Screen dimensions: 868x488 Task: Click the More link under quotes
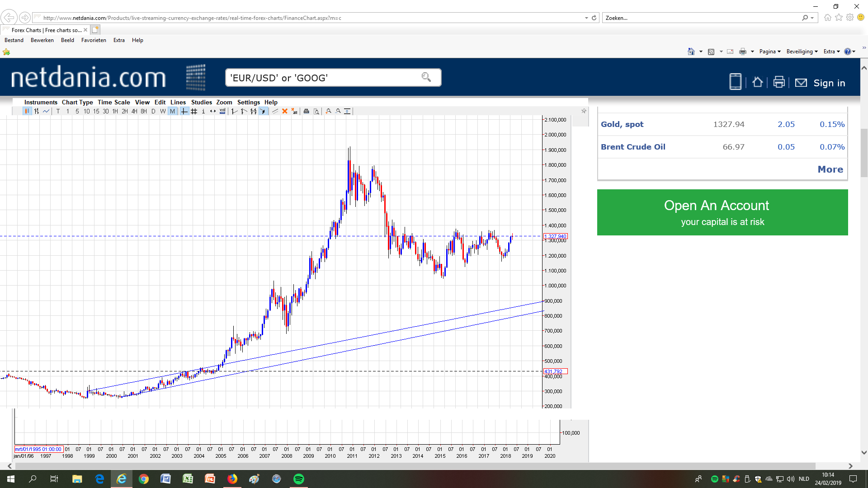click(830, 169)
